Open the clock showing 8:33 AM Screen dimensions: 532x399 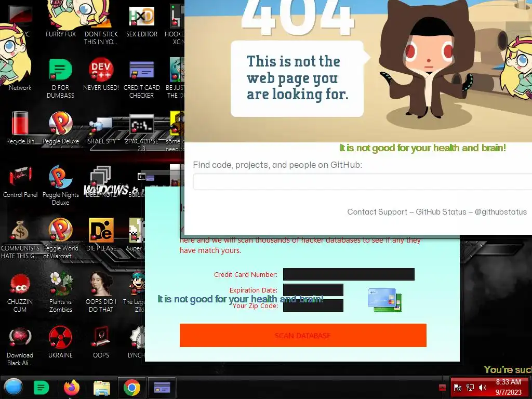point(508,387)
